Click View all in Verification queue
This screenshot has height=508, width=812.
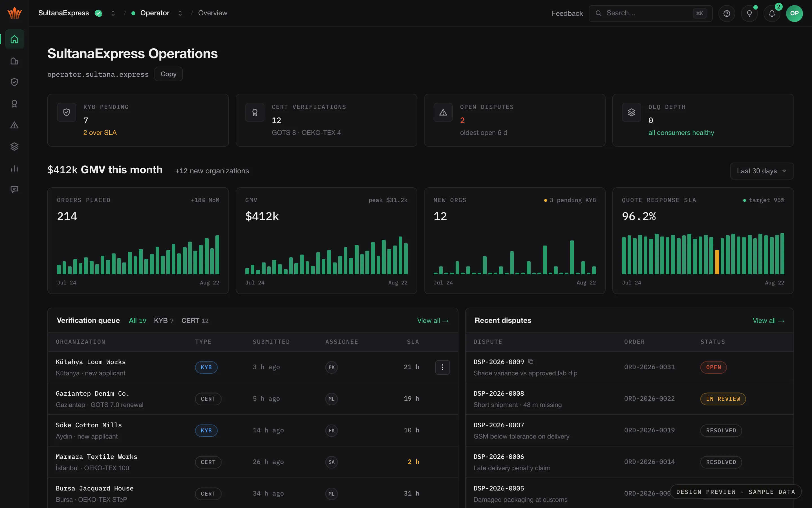coord(433,321)
